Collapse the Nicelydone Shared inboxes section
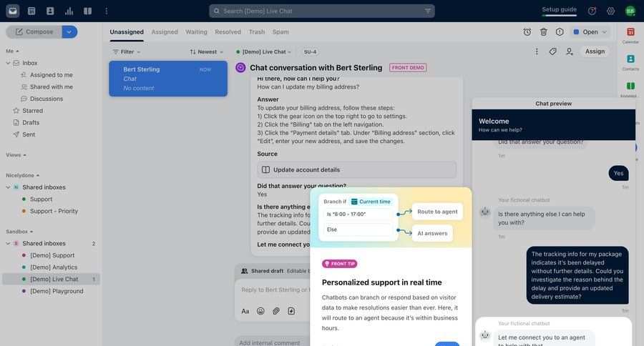The image size is (644, 346). click(8, 187)
